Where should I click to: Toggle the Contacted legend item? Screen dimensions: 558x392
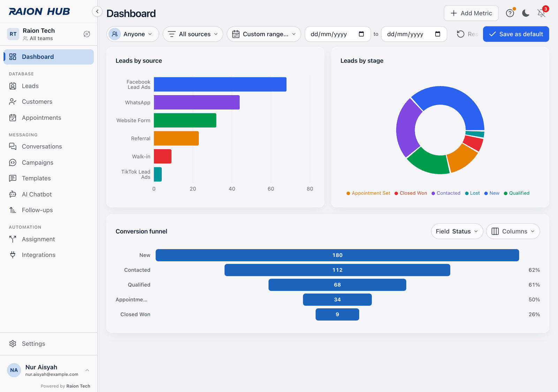tap(446, 193)
